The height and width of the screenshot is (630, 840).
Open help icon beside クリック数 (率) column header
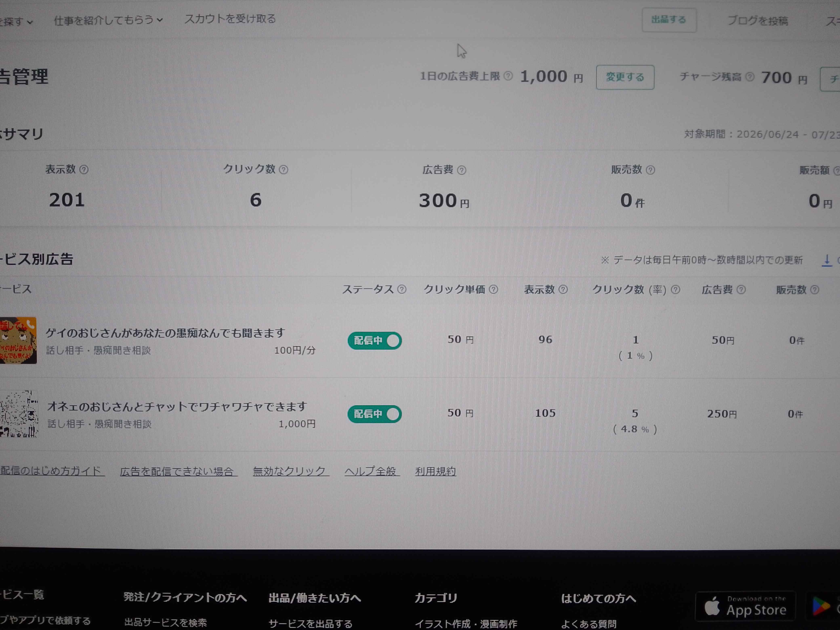(x=675, y=290)
